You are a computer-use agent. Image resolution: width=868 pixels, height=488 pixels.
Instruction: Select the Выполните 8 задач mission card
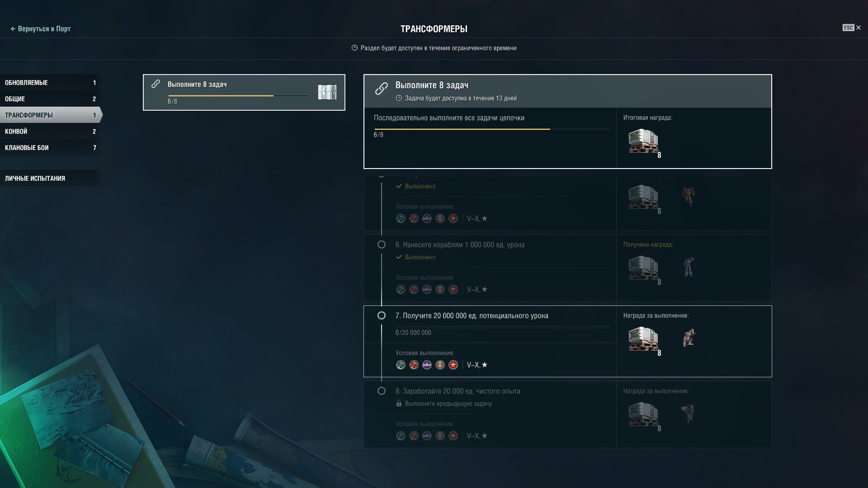(244, 92)
